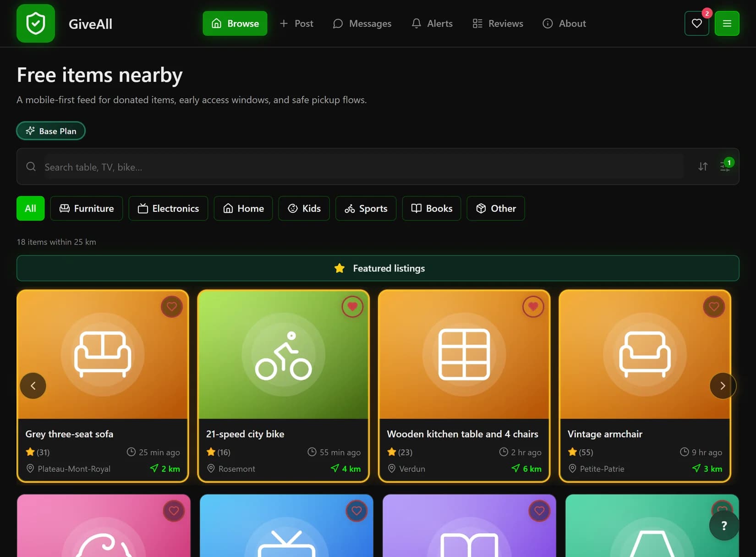Click the Featured listings banner
Viewport: 756px width, 557px height.
(x=378, y=268)
